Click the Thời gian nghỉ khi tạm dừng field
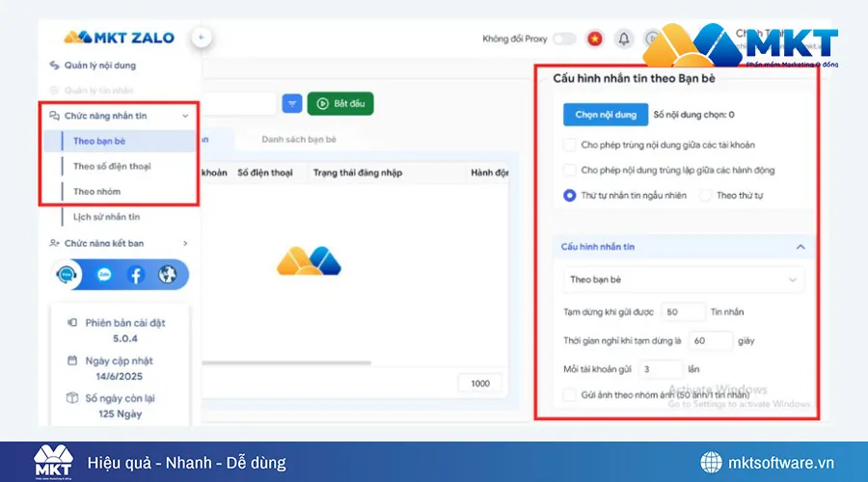 click(710, 341)
